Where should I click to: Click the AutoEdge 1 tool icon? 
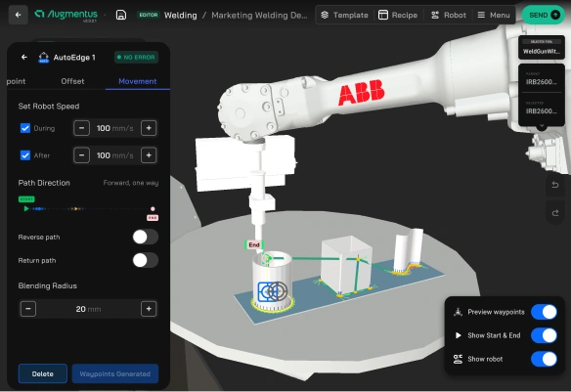click(x=44, y=57)
